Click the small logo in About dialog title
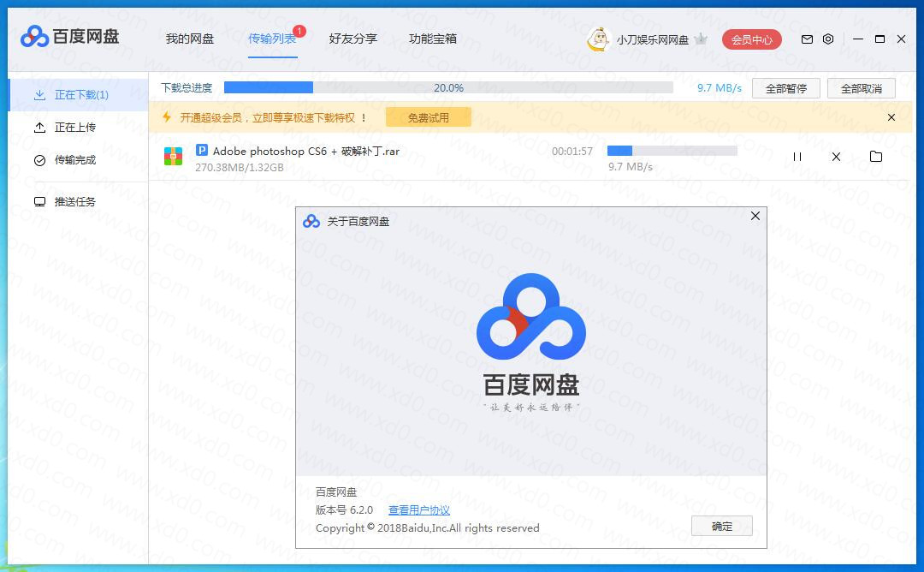 [311, 221]
